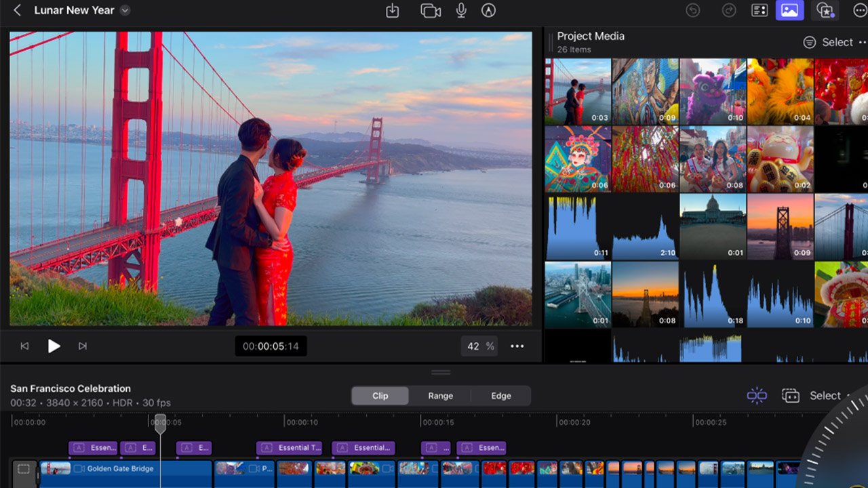Open the filter icon in Project Media
This screenshot has height=488, width=868.
[809, 41]
